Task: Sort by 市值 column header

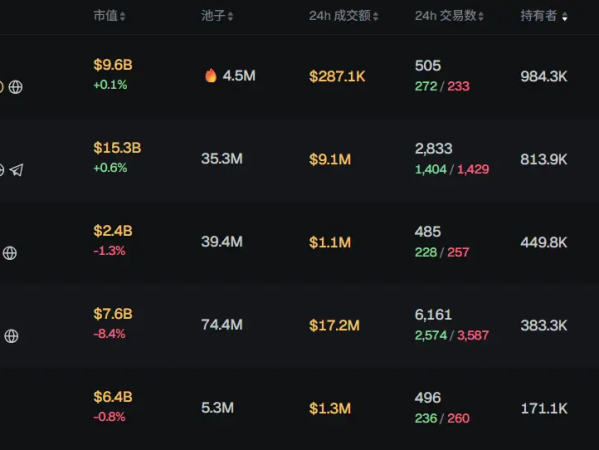Action: click(109, 16)
